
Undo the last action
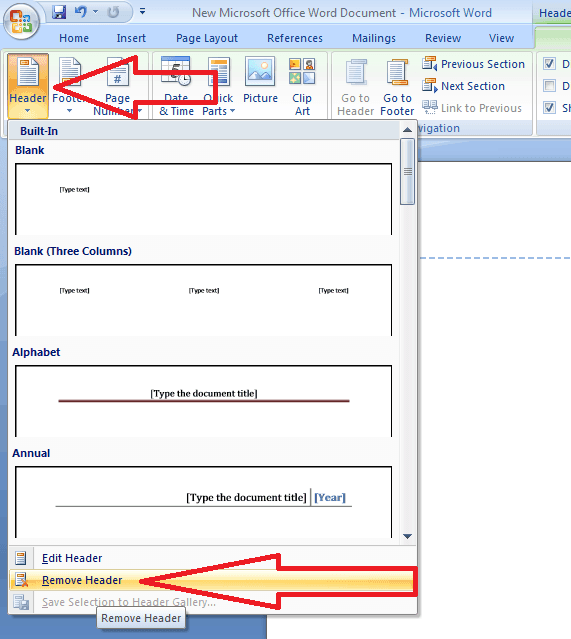(81, 12)
